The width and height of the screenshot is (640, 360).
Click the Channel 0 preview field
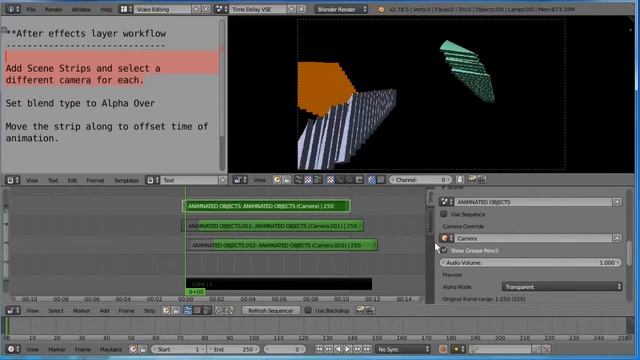[x=420, y=180]
